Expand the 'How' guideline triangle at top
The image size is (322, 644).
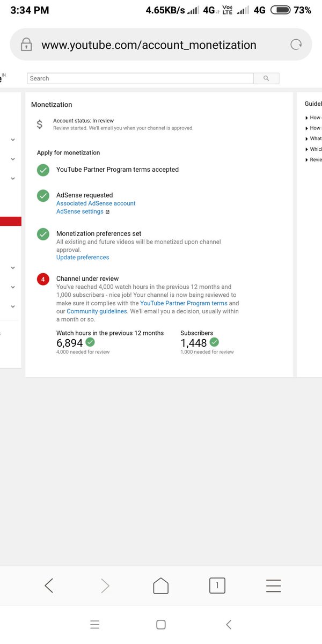click(306, 118)
